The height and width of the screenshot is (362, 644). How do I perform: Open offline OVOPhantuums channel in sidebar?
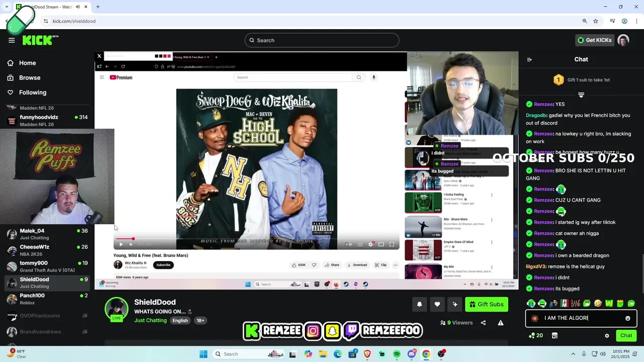tap(47, 316)
